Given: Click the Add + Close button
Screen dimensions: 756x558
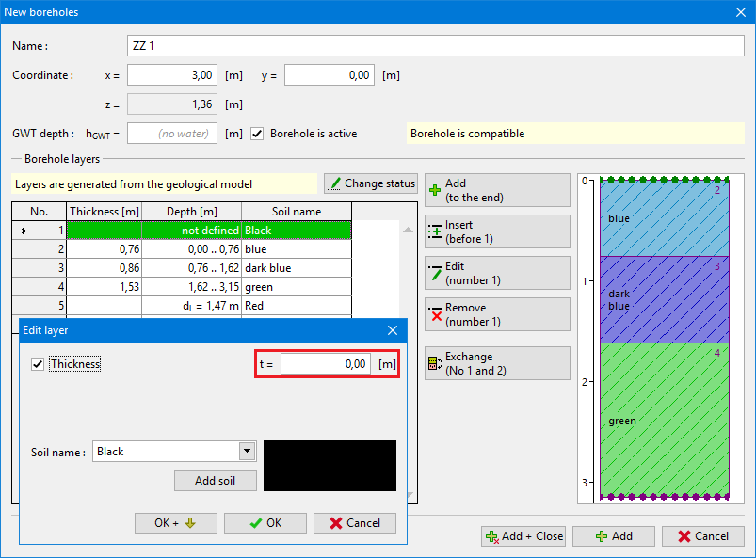Looking at the screenshot, I should [x=523, y=536].
